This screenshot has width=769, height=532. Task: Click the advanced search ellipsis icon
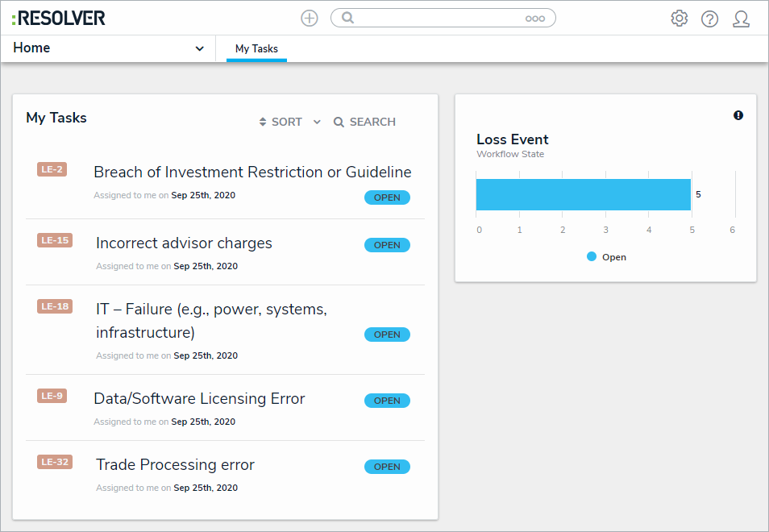pos(534,19)
